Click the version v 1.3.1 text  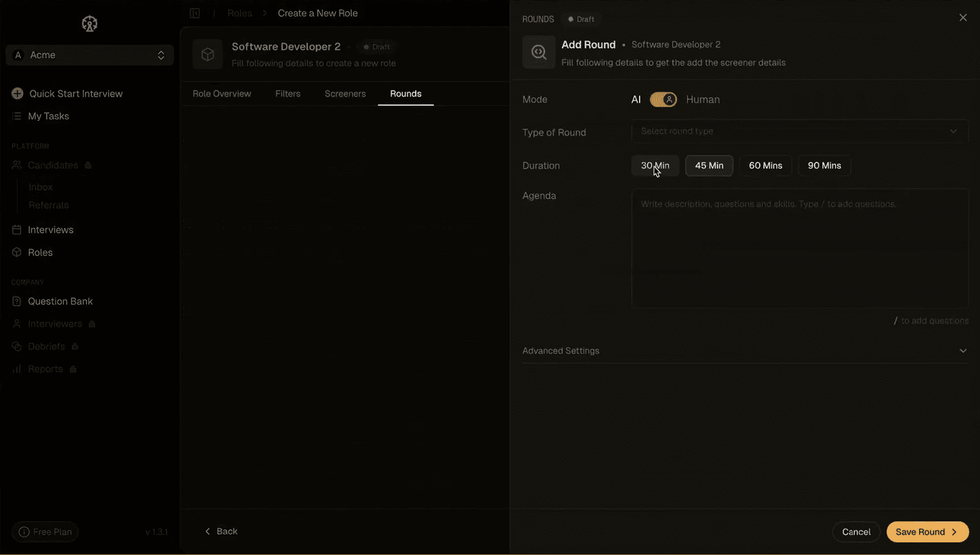tap(156, 532)
